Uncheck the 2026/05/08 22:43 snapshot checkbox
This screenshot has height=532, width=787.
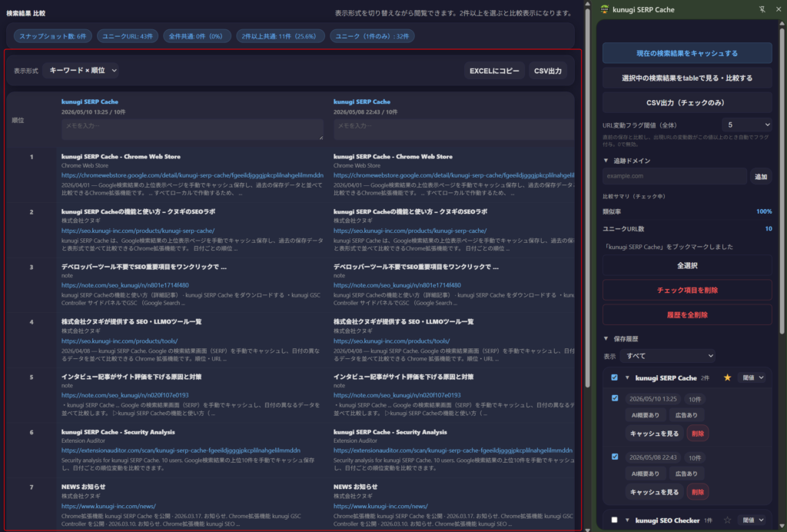pyautogui.click(x=615, y=457)
